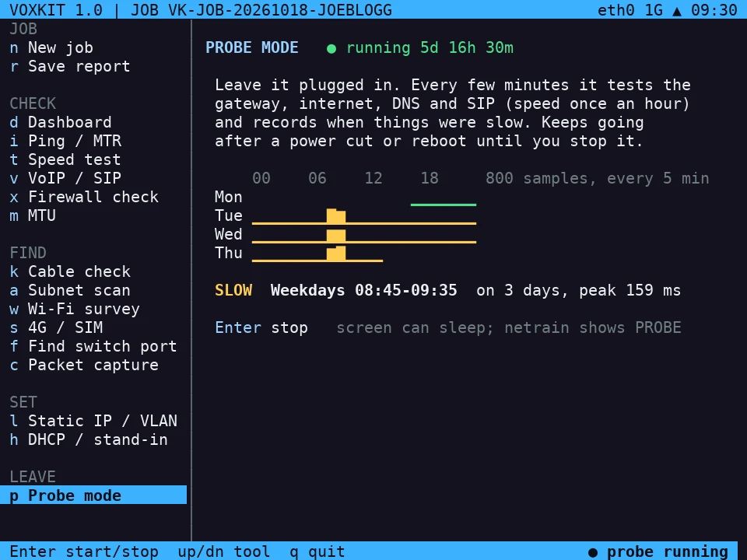Click Thursday's yellow slow spike
Image resolution: width=747 pixels, height=560 pixels.
(336, 253)
